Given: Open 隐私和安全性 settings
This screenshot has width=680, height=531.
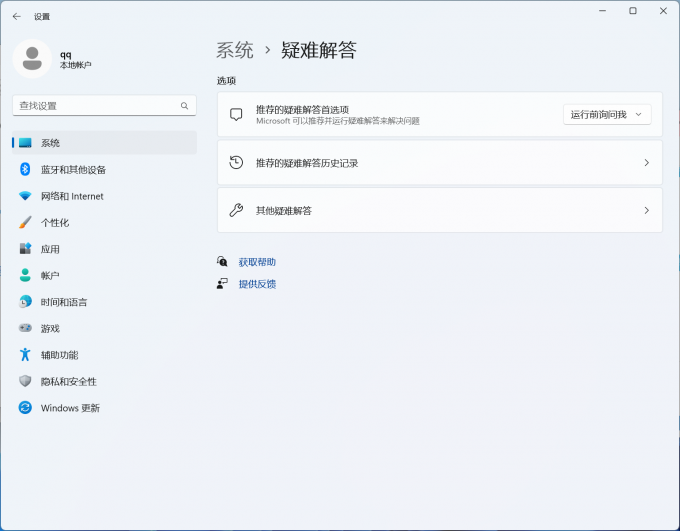Looking at the screenshot, I should click(x=105, y=381).
